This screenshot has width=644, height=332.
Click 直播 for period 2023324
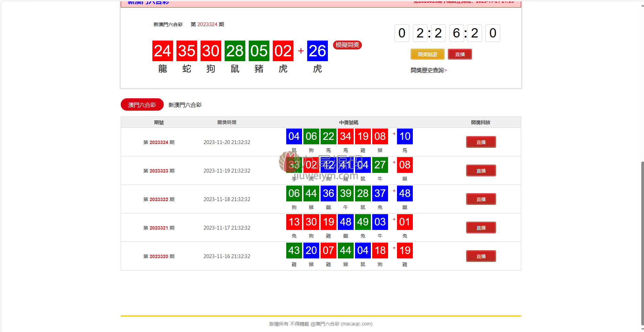(481, 142)
